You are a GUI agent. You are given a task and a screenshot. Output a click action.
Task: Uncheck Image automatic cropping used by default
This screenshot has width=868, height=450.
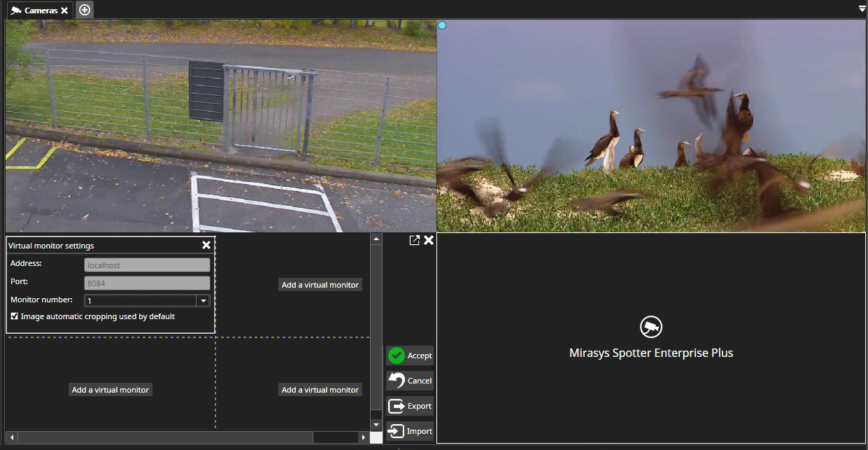click(x=15, y=316)
